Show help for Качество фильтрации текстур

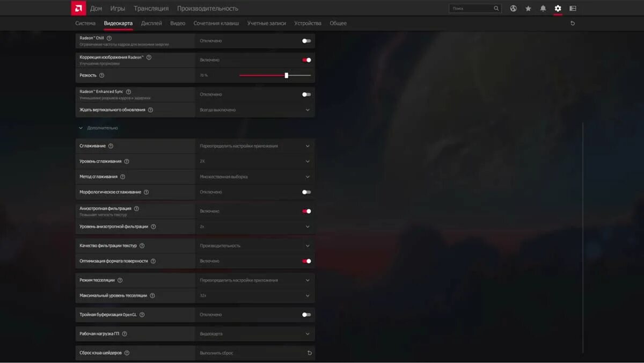coord(142,245)
